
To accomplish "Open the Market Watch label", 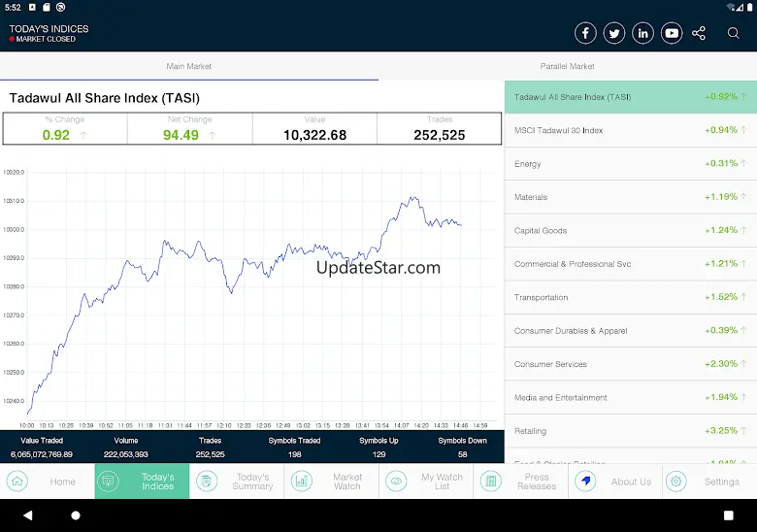I will click(347, 482).
